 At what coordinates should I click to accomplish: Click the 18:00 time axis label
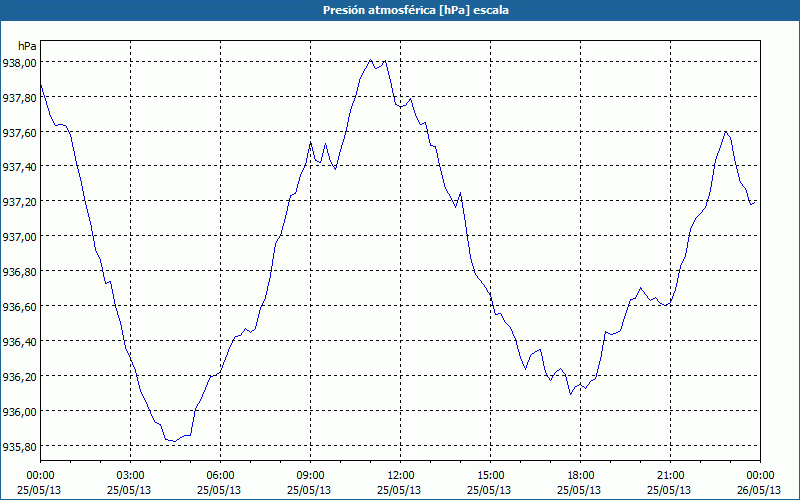[581, 476]
